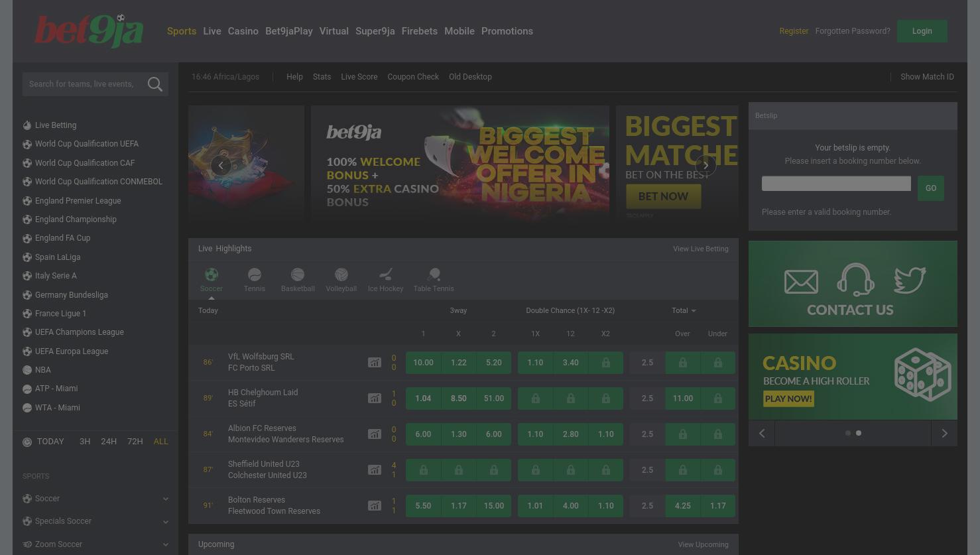Open UEFA Champions League in sidebar

pyautogui.click(x=80, y=332)
